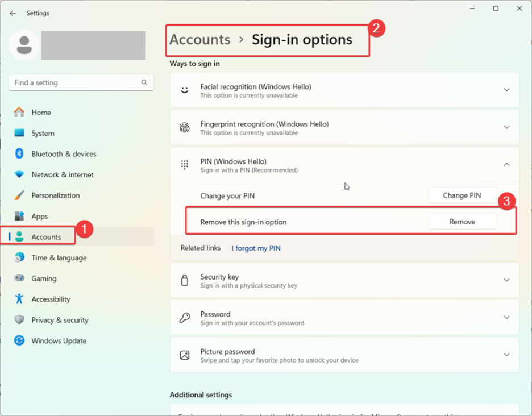Image resolution: width=532 pixels, height=416 pixels.
Task: Click the Bluetooth icon in sidebar
Action: tap(19, 153)
